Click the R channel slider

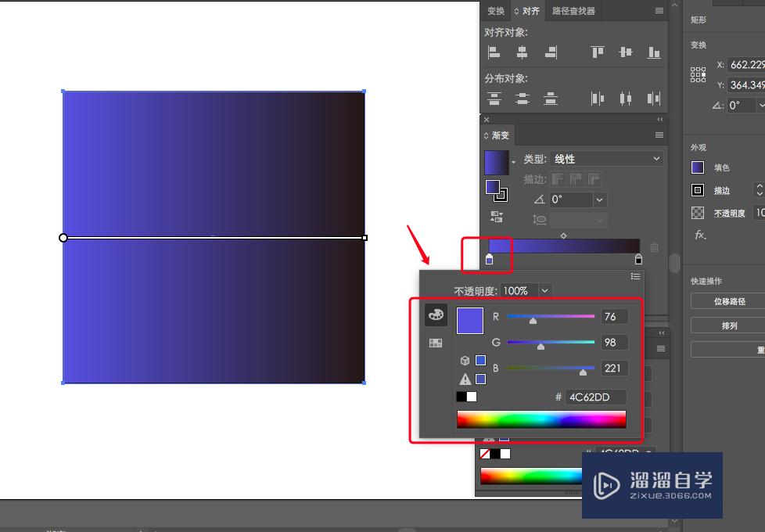tap(551, 317)
